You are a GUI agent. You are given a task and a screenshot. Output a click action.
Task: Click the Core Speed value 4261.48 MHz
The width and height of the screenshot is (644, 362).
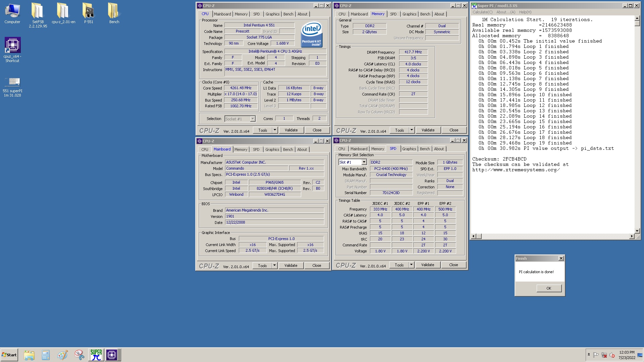tap(241, 88)
